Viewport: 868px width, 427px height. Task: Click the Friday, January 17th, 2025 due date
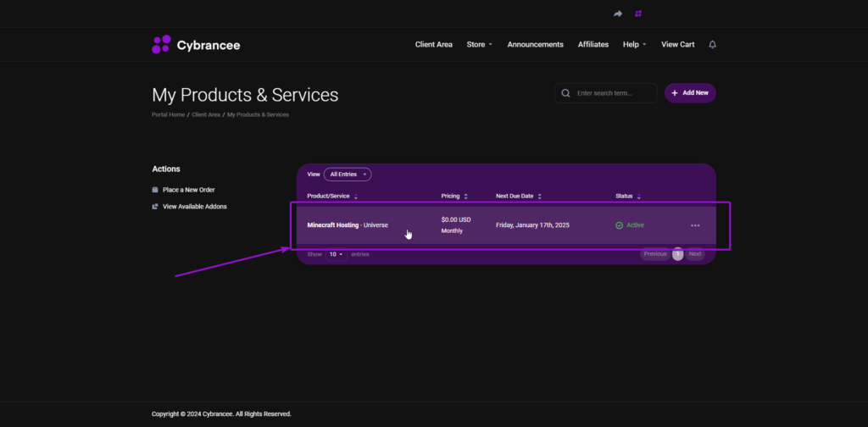(x=532, y=225)
